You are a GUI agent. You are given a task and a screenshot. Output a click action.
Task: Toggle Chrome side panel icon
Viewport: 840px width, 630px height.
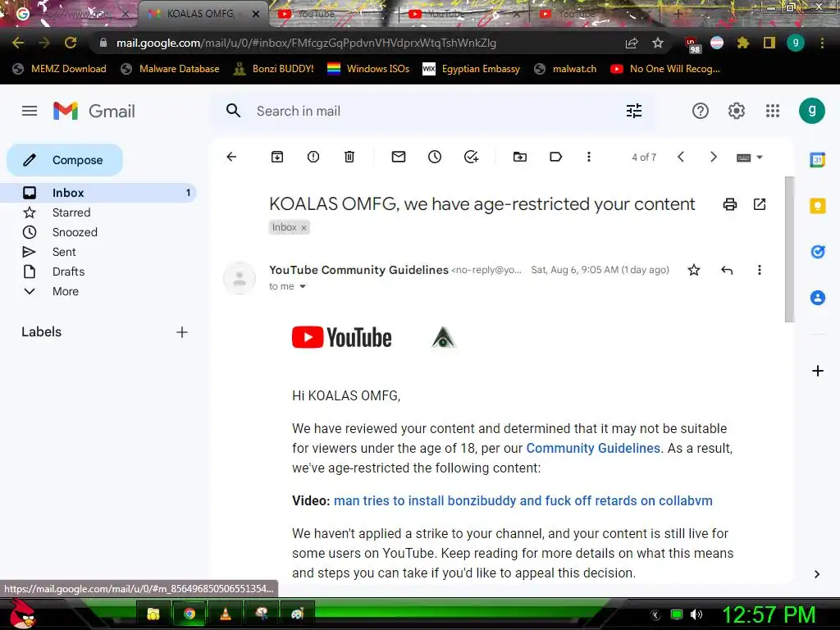769,43
